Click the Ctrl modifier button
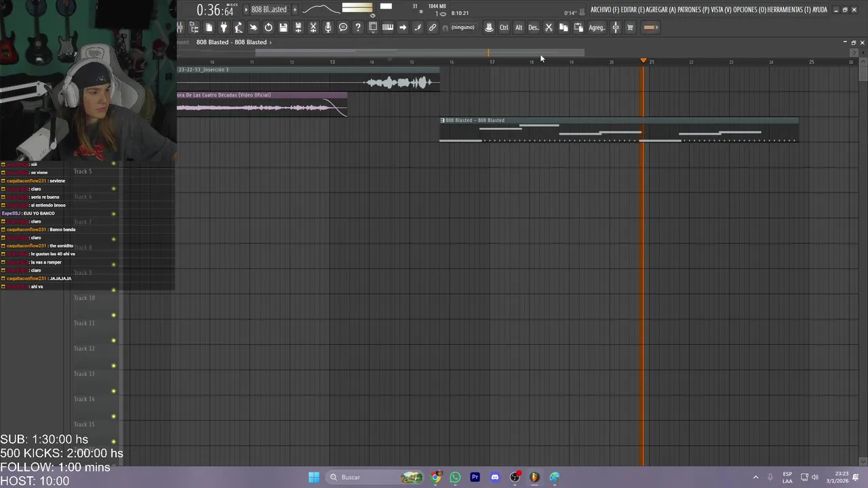This screenshot has height=488, width=868. pos(504,27)
